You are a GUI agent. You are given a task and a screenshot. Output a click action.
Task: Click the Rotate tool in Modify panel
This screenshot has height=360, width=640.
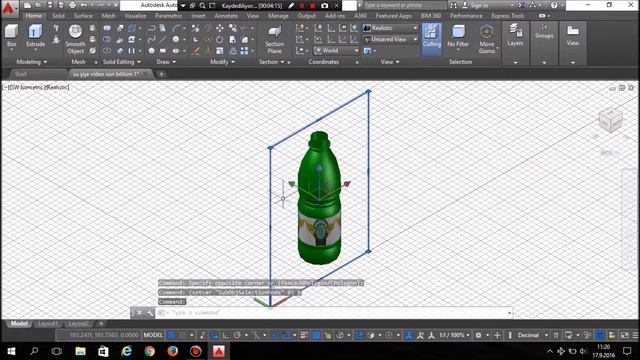coord(220,40)
